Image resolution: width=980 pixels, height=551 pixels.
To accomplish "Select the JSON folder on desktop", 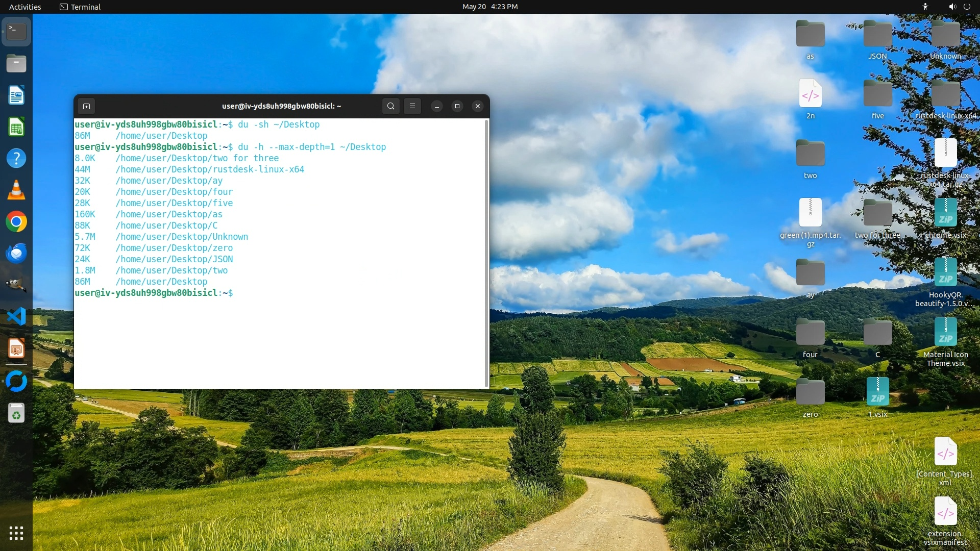I will tap(877, 35).
